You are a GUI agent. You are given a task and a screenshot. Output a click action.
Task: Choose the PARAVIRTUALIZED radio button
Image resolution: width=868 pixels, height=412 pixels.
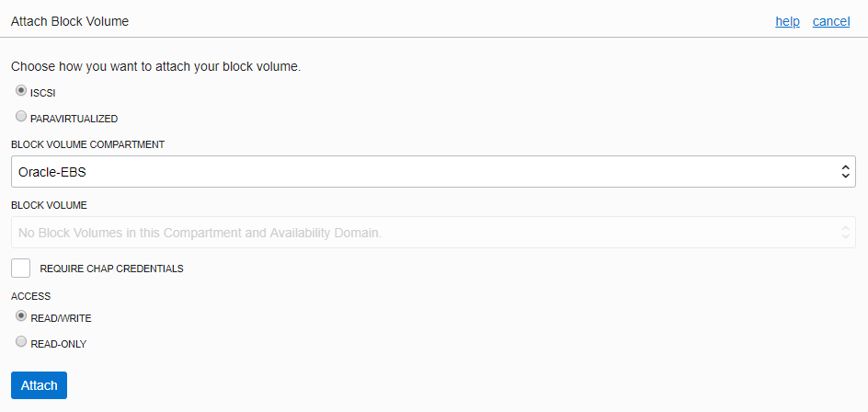tap(21, 116)
